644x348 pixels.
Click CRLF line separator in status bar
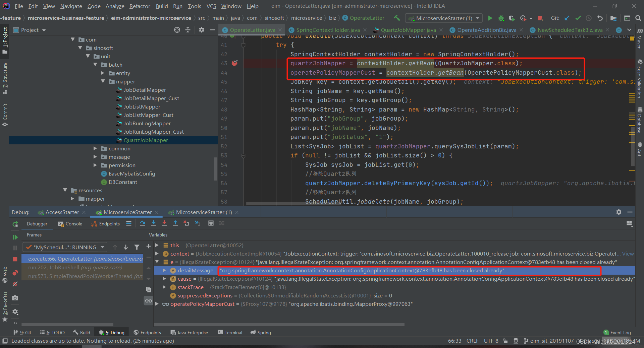[x=472, y=341]
